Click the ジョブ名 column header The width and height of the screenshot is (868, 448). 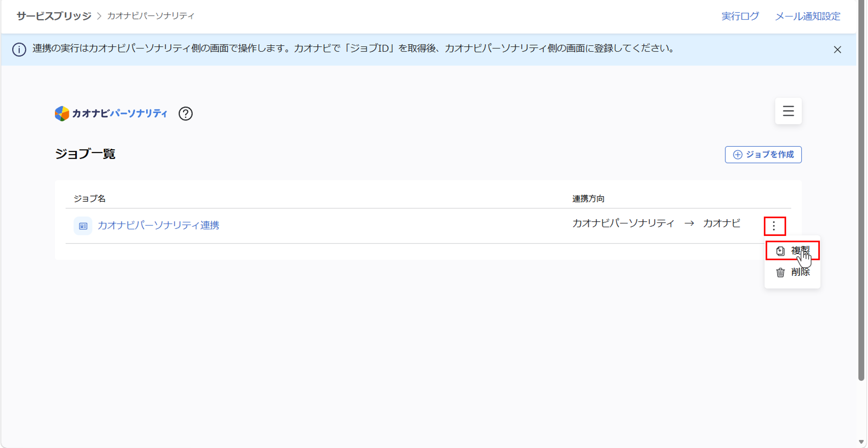[90, 198]
